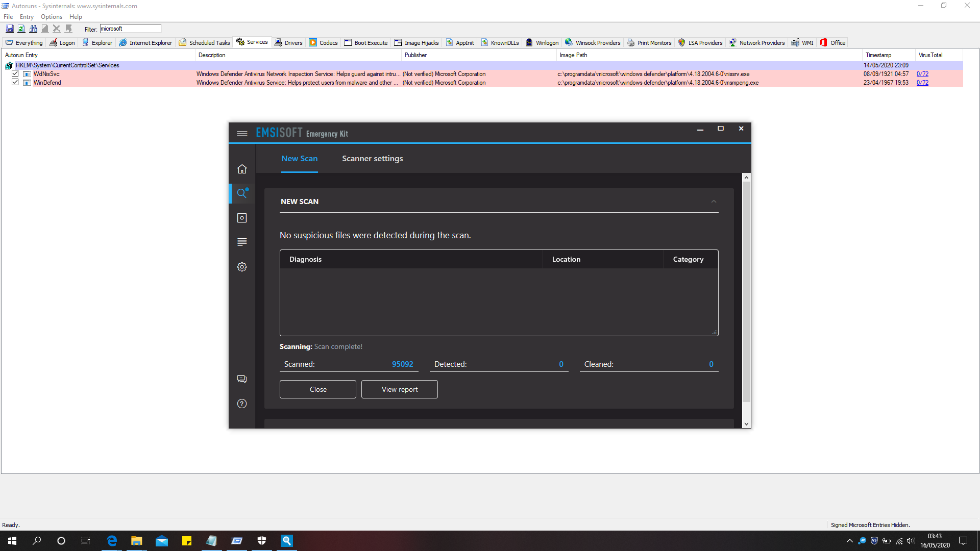
Task: Collapse the NEW SCAN panel chevron
Action: (x=714, y=202)
